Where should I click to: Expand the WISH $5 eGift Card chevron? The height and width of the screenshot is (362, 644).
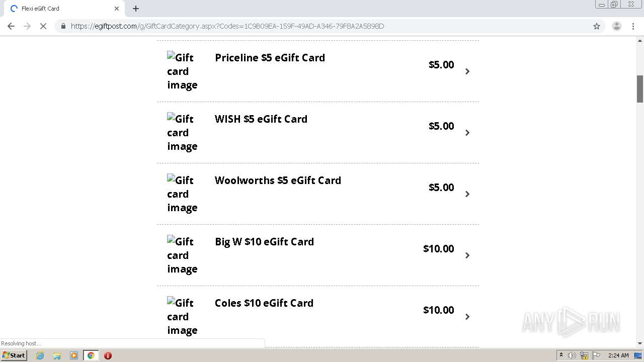click(x=467, y=133)
